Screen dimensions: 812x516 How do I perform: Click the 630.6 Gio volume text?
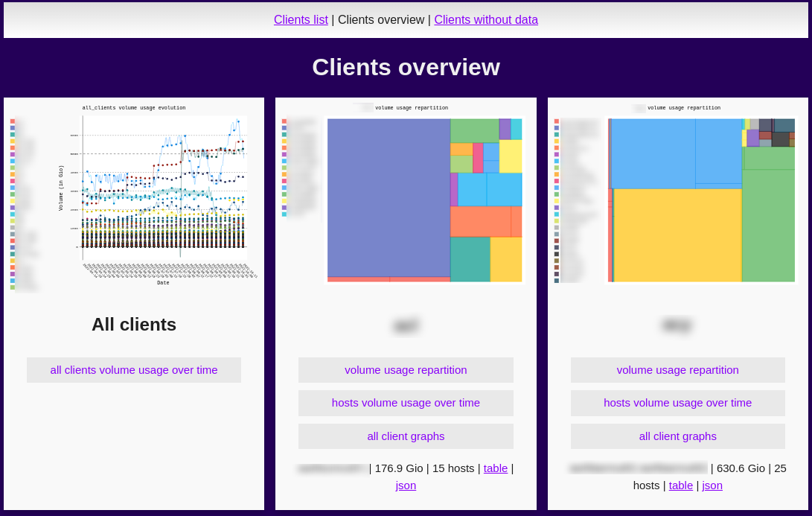click(741, 468)
